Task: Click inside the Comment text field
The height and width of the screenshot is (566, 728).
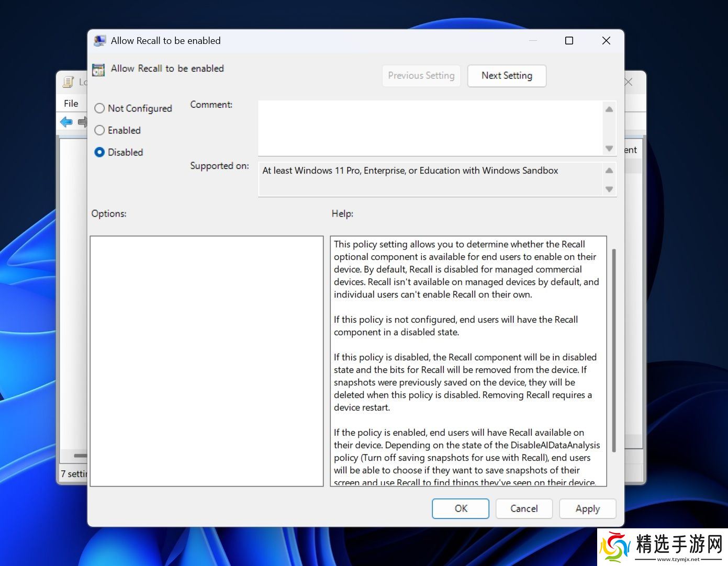Action: 430,128
